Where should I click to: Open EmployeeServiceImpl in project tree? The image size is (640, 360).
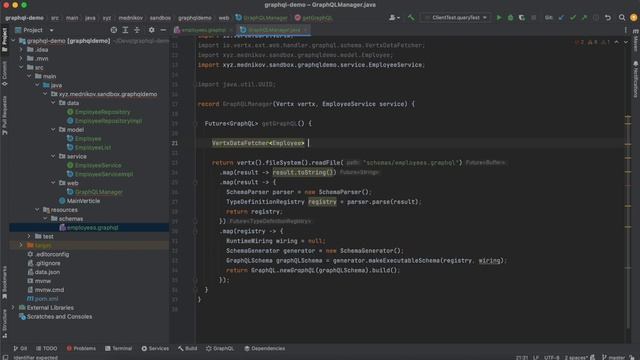point(104,174)
